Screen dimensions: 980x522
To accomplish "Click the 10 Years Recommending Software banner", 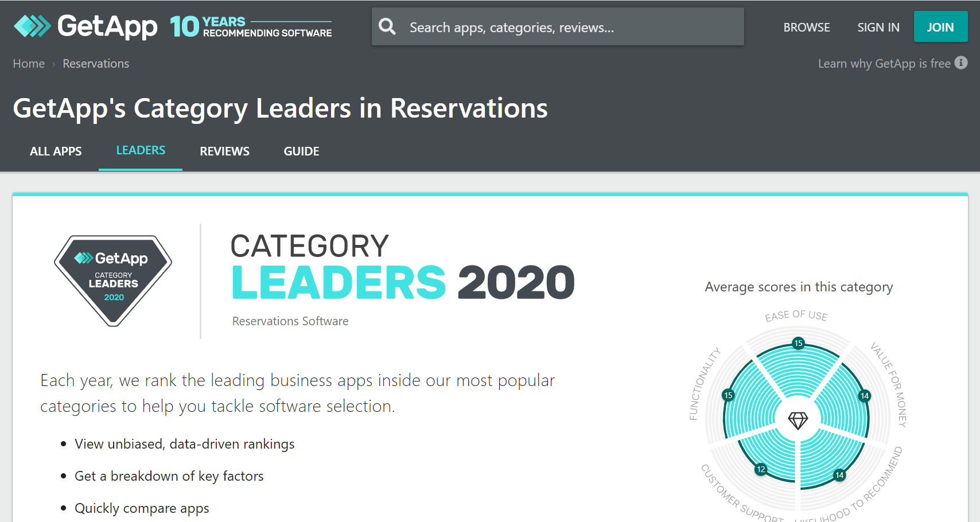I will pos(251,26).
